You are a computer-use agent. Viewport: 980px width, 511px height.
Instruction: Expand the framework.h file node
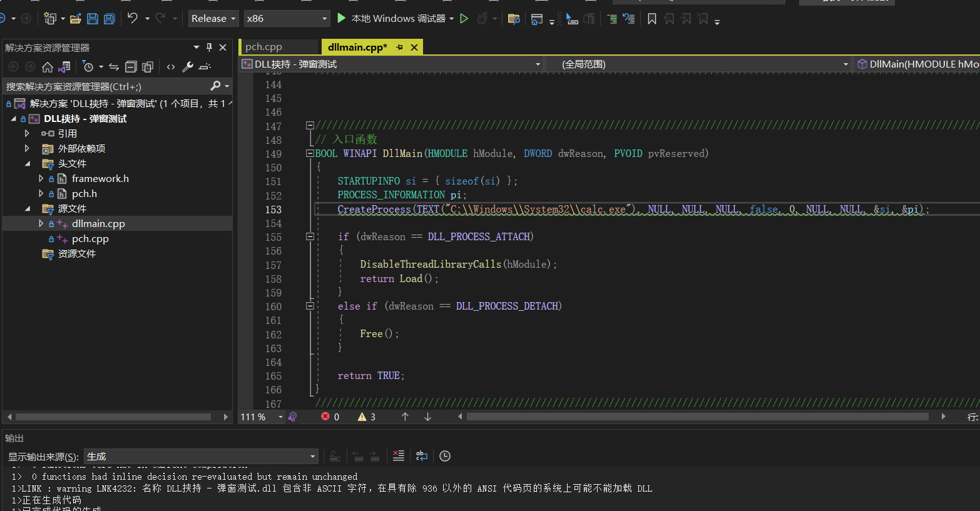click(x=41, y=178)
